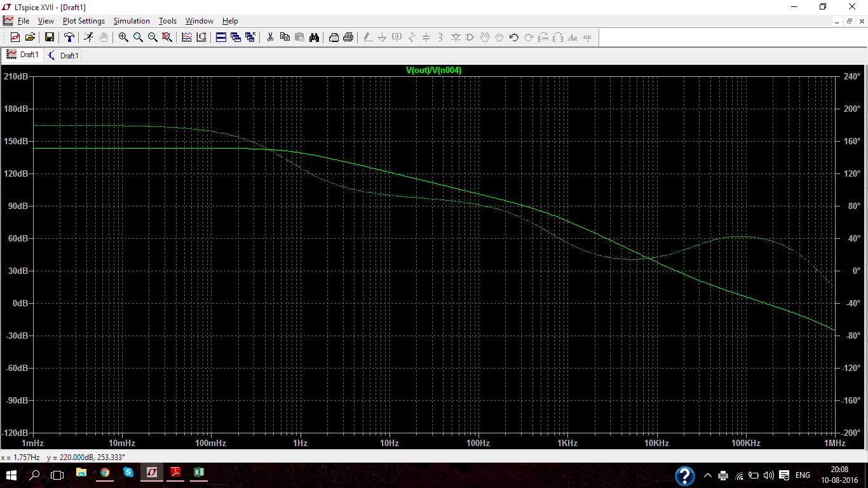Screen dimensions: 868x488
Task: Open Chrome from the taskbar
Action: tap(105, 473)
